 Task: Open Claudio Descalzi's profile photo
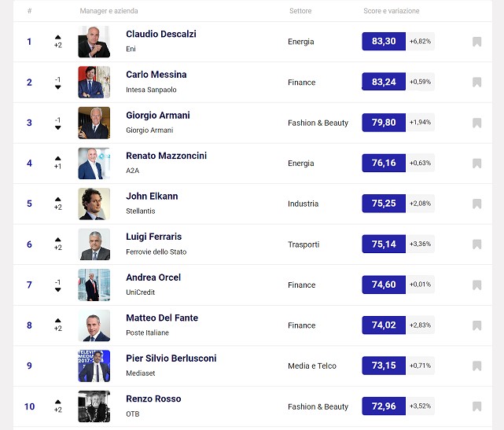coord(94,42)
